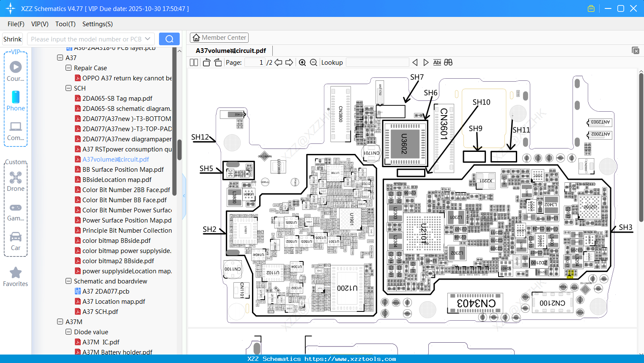
Task: Go to the previous page arrow
Action: coord(278,63)
